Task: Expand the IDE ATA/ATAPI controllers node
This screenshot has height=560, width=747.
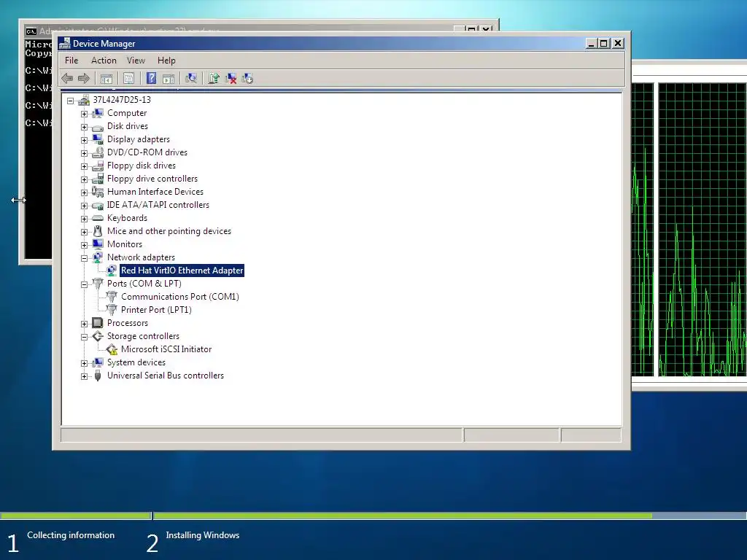Action: (85, 206)
